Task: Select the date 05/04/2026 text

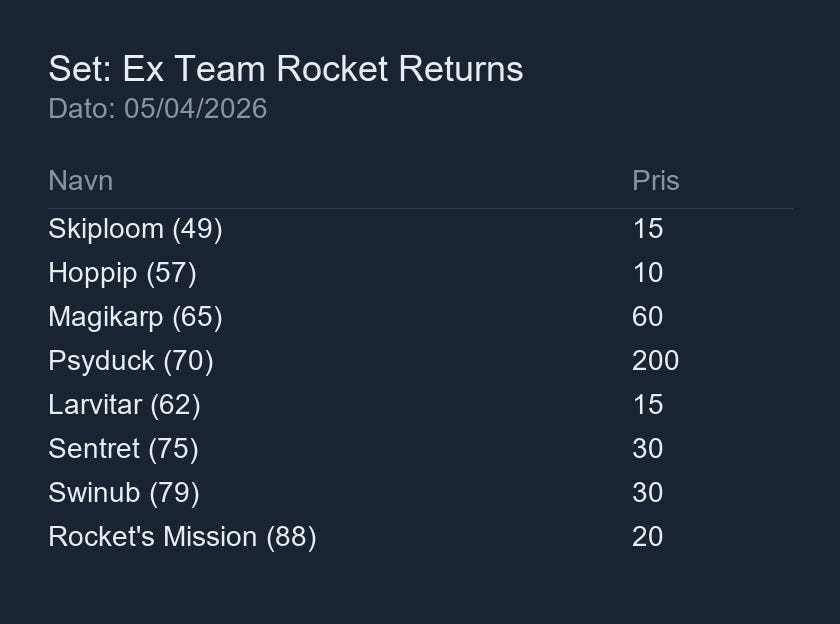Action: point(195,108)
